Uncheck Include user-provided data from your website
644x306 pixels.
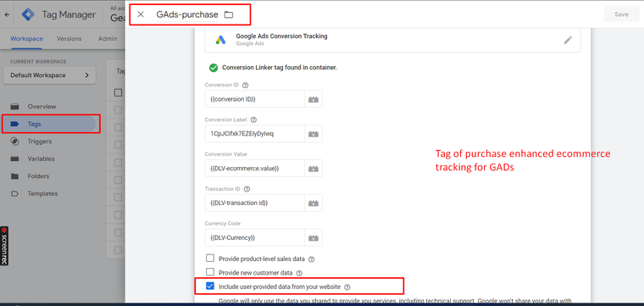(210, 286)
